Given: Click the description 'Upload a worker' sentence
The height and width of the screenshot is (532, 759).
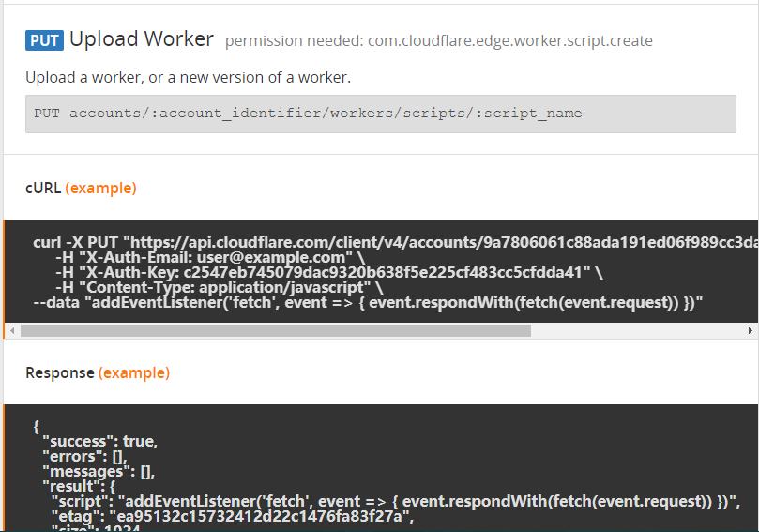Looking at the screenshot, I should point(188,78).
